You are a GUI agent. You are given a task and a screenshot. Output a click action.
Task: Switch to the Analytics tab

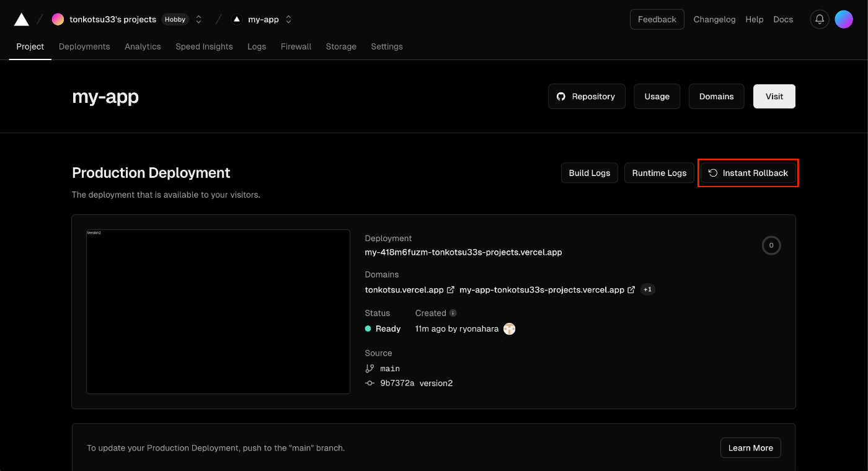pyautogui.click(x=143, y=46)
